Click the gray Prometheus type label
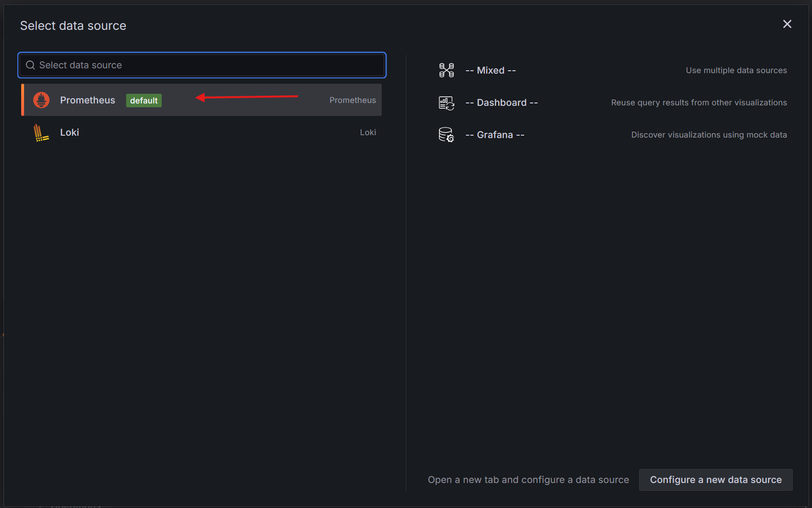Viewport: 812px width, 508px height. pos(352,100)
